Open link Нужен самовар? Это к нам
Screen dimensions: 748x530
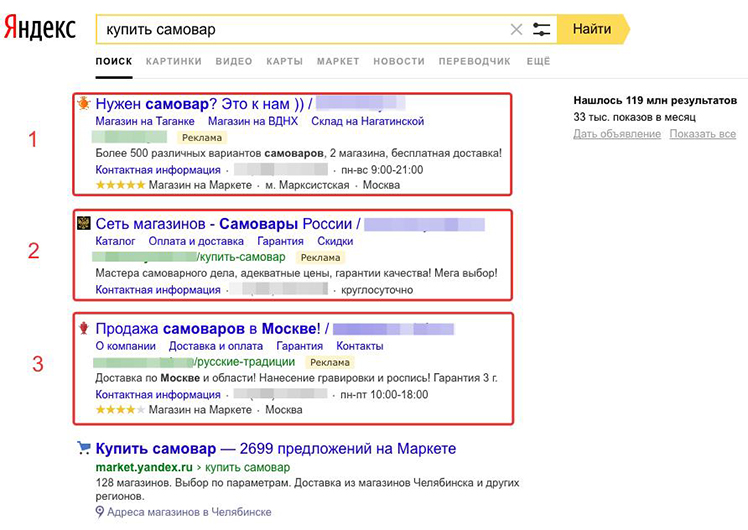click(200, 104)
